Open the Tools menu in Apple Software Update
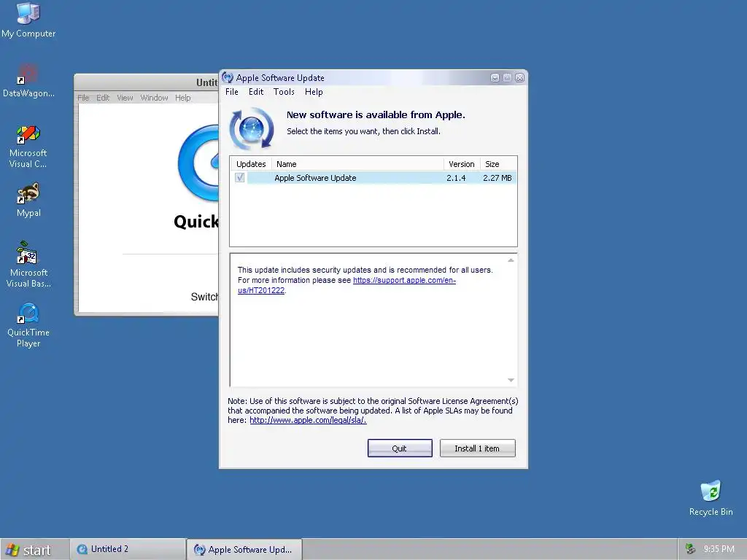Viewport: 747px width, 560px height. click(x=284, y=92)
